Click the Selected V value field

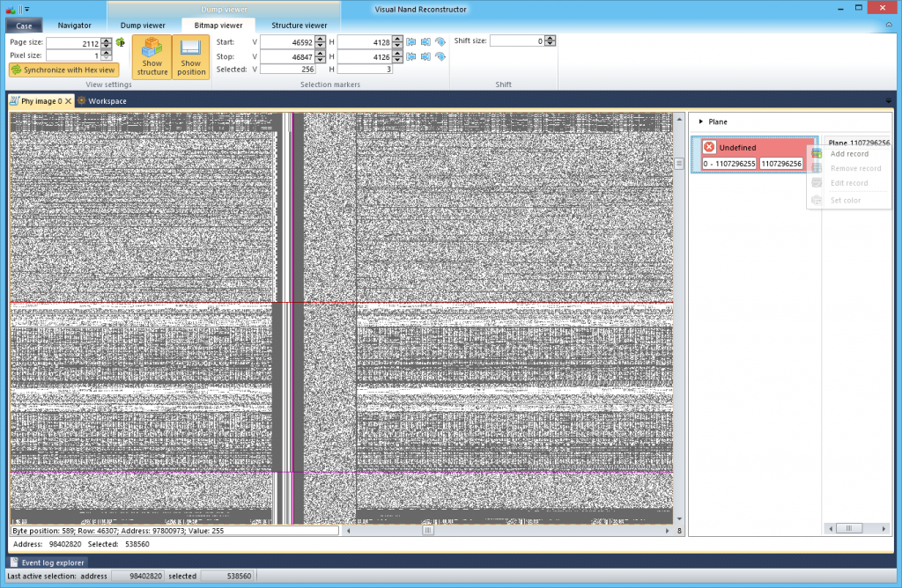coord(288,69)
